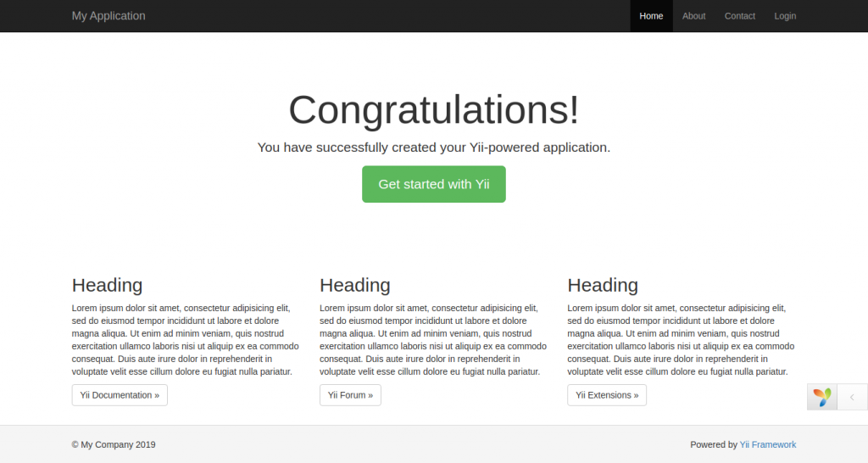Expand the debug toolbar with the chevron arrow
The image size is (868, 463).
(x=852, y=397)
